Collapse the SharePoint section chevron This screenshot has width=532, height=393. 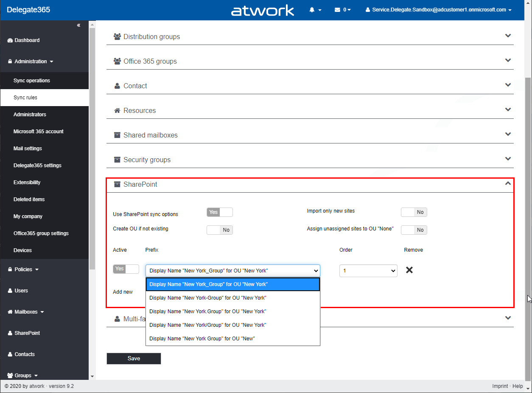coord(508,184)
